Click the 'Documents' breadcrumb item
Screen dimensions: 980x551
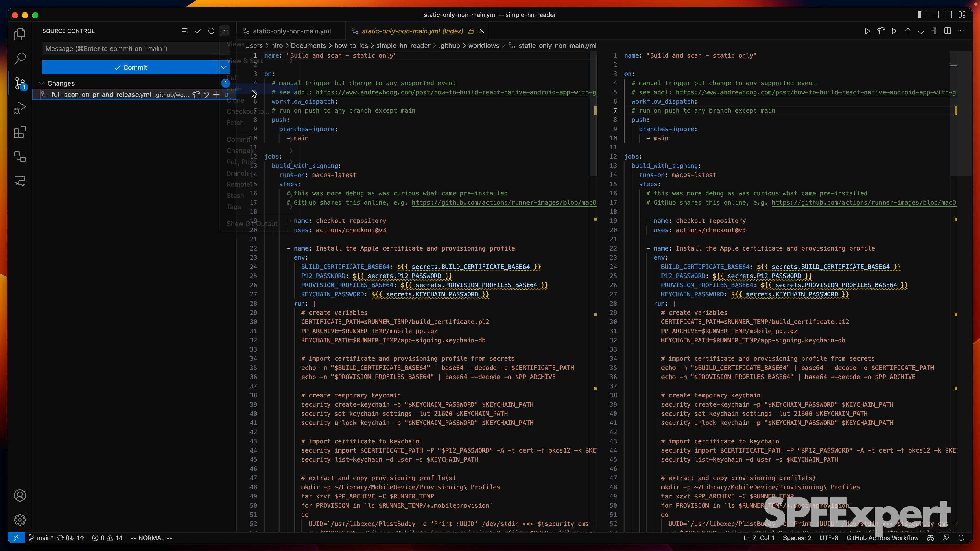pyautogui.click(x=308, y=46)
